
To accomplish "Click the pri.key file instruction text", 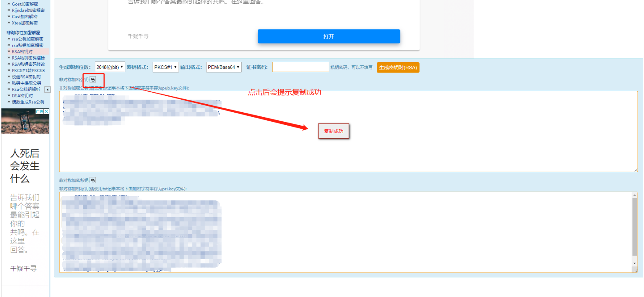I will point(123,189).
